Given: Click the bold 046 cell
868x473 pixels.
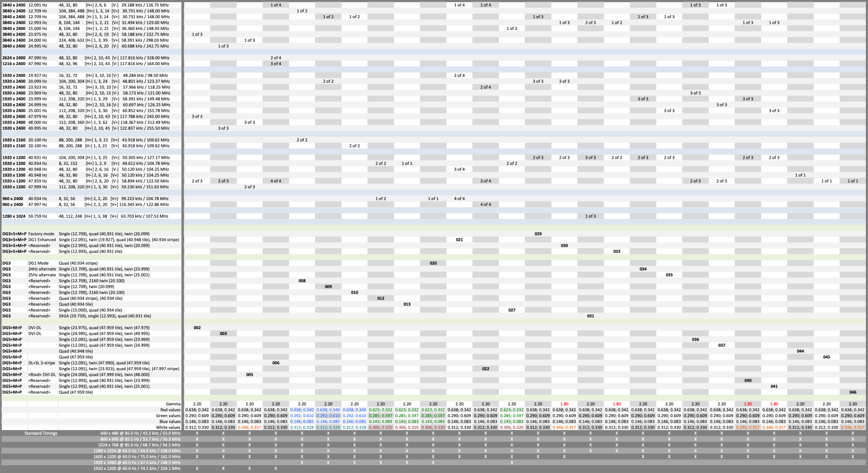Looking at the screenshot, I should coord(852,392).
